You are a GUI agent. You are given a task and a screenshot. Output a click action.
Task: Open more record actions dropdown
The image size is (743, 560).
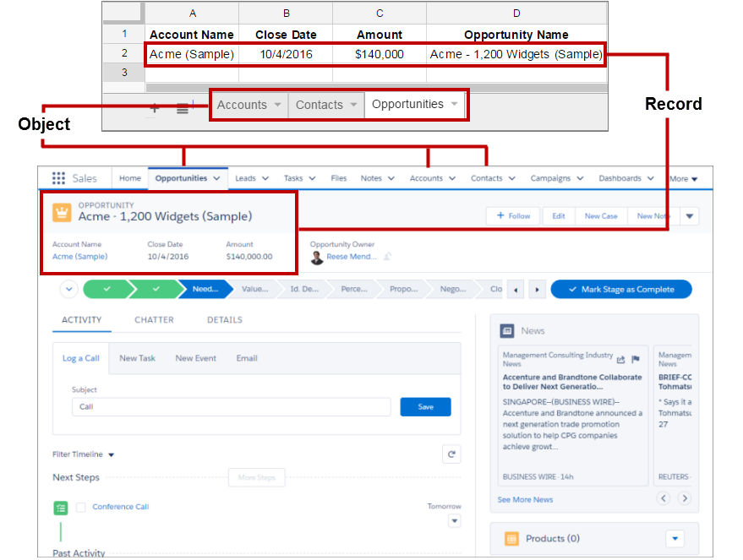click(x=690, y=216)
